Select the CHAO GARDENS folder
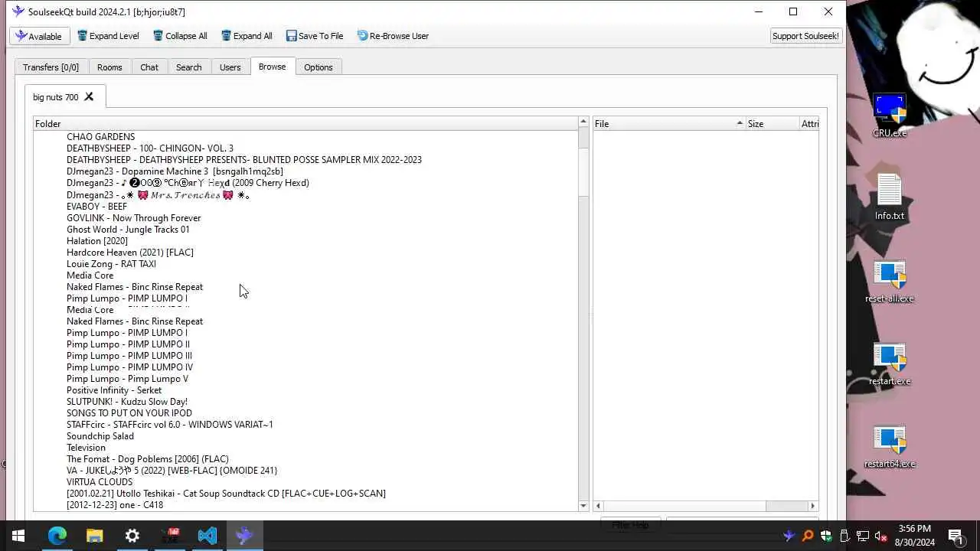The height and width of the screenshot is (551, 980). coord(100,137)
